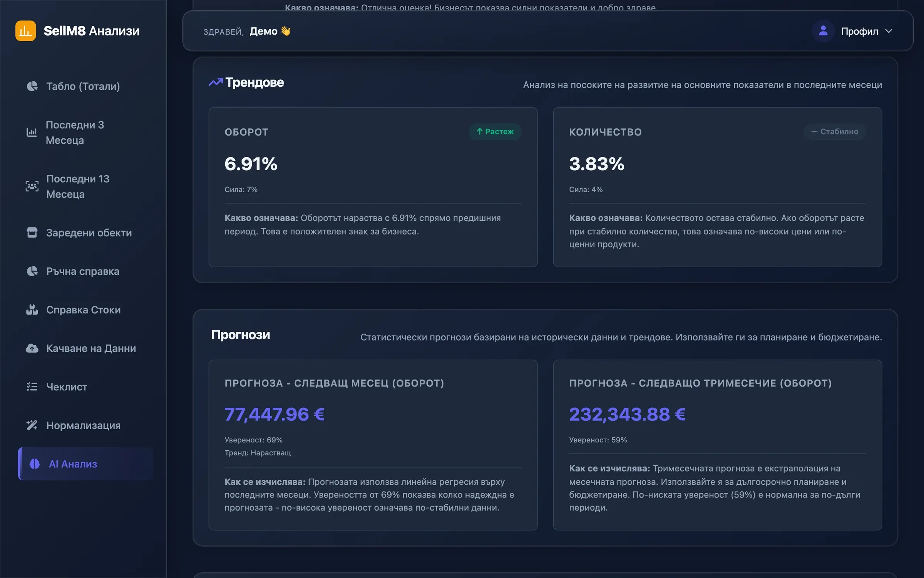Click the trend arrow icon beside Трендове
924x578 pixels.
click(x=216, y=82)
